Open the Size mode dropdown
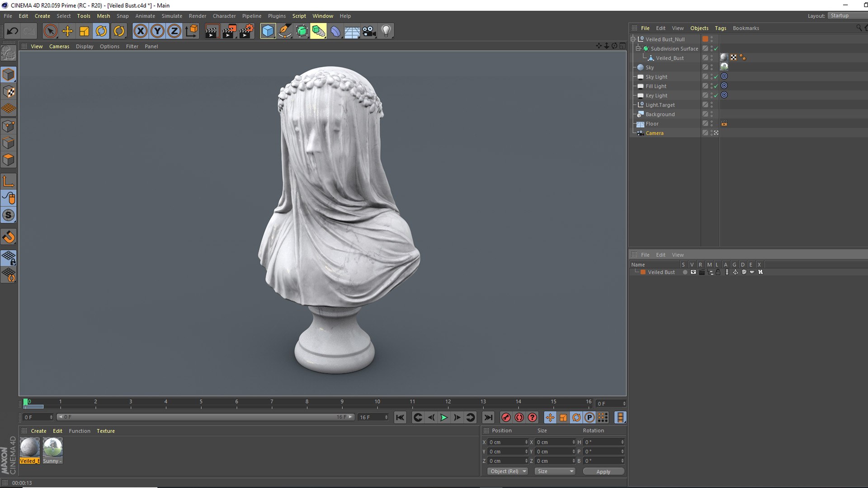The height and width of the screenshot is (488, 868). [555, 471]
